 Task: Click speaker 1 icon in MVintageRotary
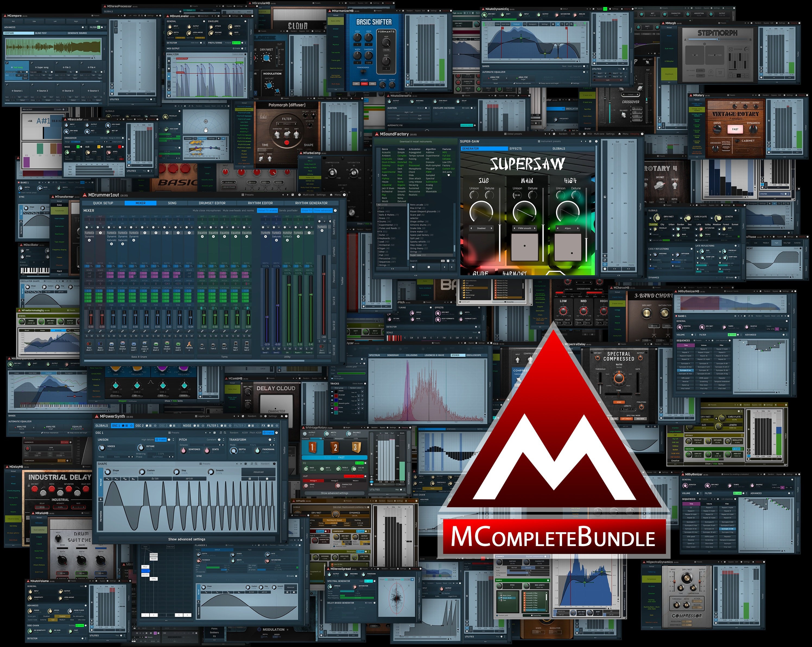(x=312, y=447)
